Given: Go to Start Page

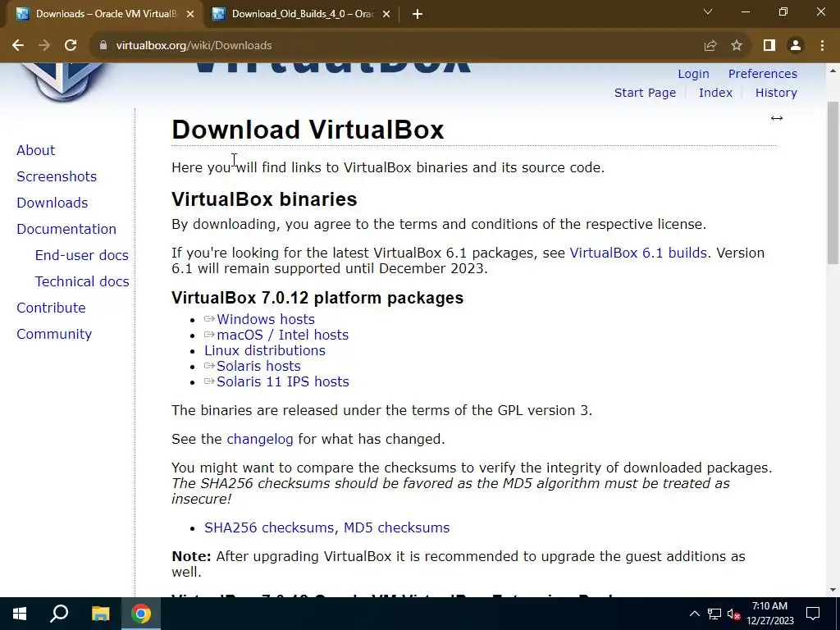Looking at the screenshot, I should pos(645,93).
